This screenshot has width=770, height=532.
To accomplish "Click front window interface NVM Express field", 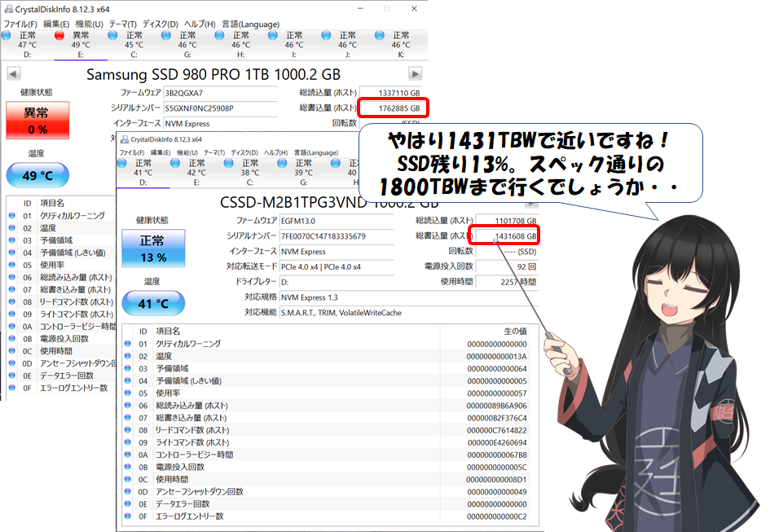I will click(x=337, y=252).
